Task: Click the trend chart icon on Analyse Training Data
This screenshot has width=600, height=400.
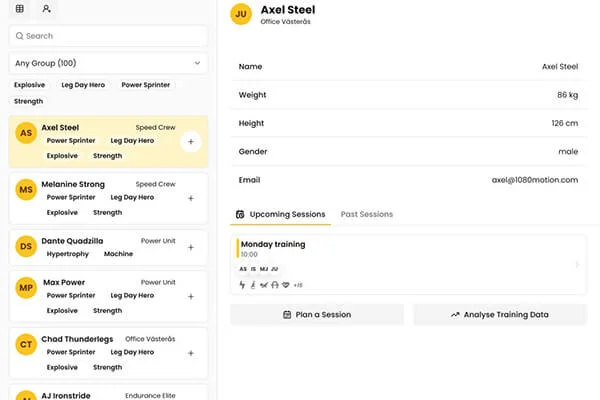Action: click(455, 315)
